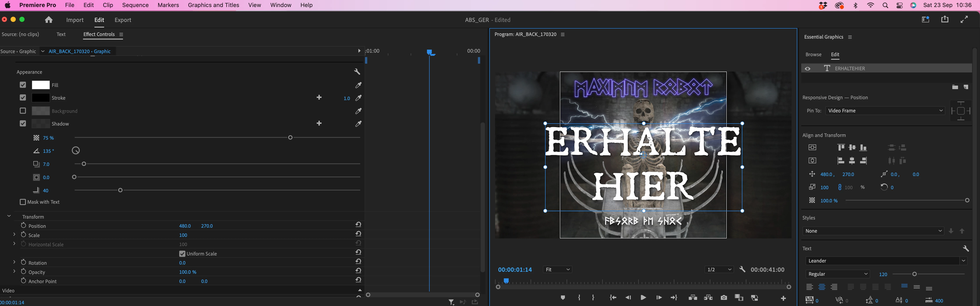Open the Import workspace
The image size is (980, 306).
[75, 20]
